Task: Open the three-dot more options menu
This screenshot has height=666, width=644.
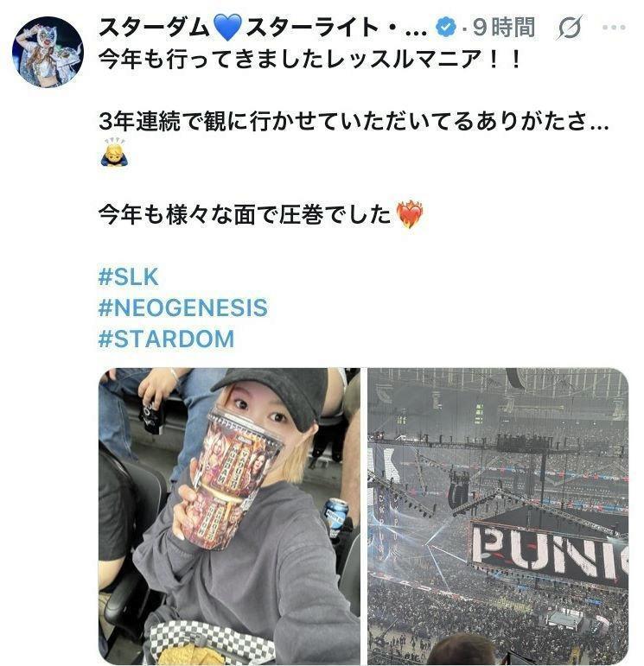Action: (614, 28)
